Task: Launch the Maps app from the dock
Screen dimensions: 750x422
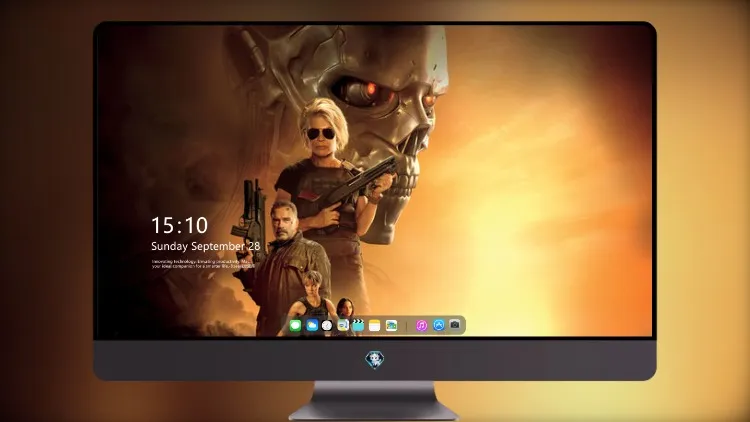Action: [x=343, y=325]
